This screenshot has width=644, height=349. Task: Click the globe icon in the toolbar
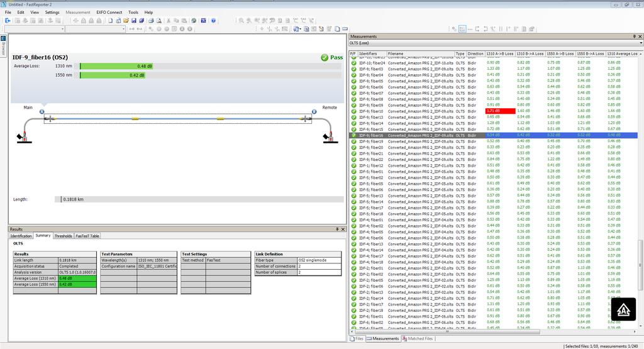[x=194, y=21]
